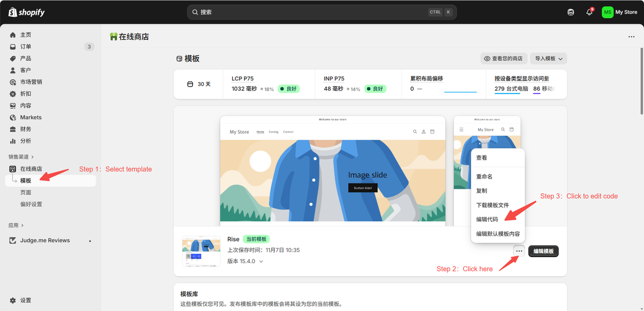This screenshot has height=311, width=644.
Task: Click the 编辑模板 button
Action: point(543,251)
